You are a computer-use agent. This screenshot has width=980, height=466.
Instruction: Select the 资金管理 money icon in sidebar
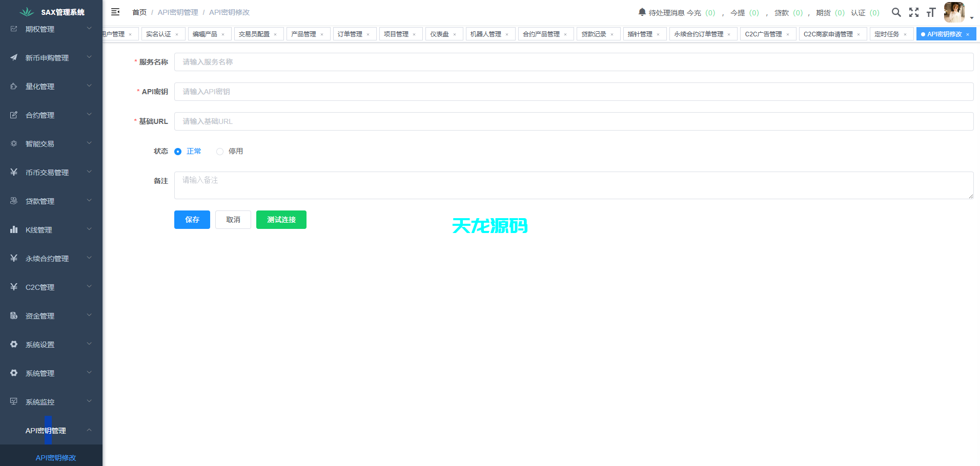click(x=13, y=315)
